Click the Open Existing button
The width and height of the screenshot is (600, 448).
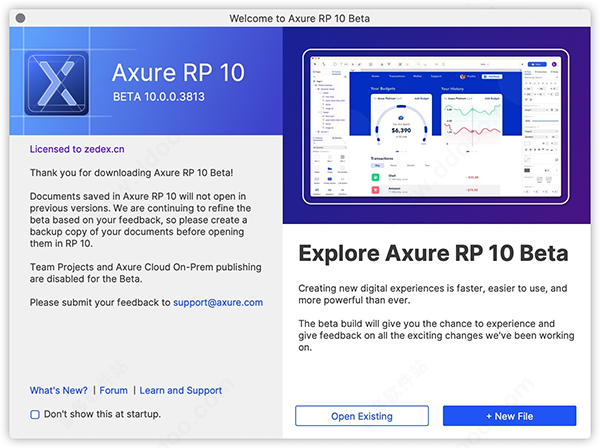tap(362, 416)
